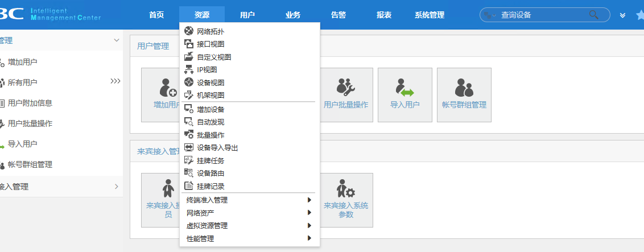Image resolution: width=644 pixels, height=252 pixels.
Task: Click the 设备路由 icon in menu
Action: point(188,173)
